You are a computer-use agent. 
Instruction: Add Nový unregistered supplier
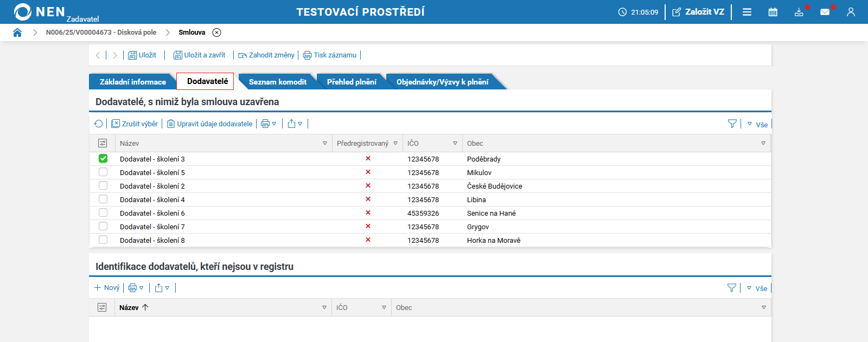[x=107, y=288]
